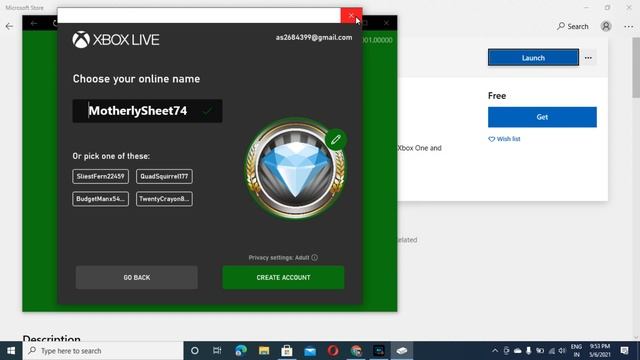Open the Windows Start menu
Viewport: 640px width, 360px height.
(x=11, y=351)
